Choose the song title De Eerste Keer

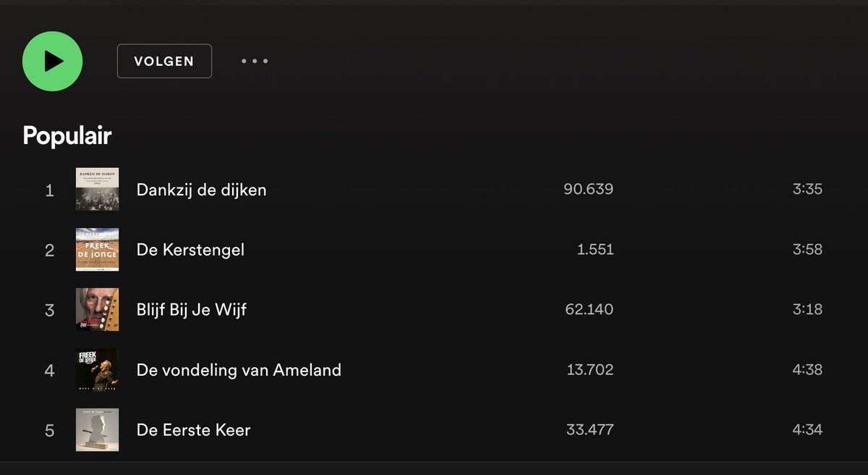[193, 430]
